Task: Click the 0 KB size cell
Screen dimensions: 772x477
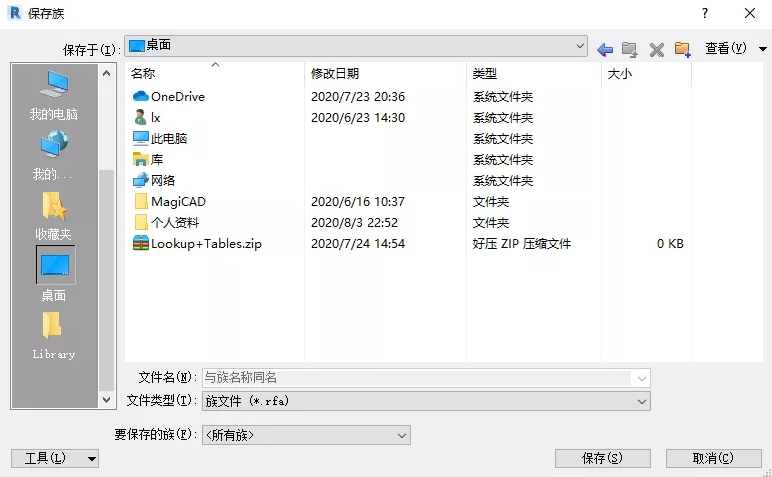Action: click(x=670, y=244)
